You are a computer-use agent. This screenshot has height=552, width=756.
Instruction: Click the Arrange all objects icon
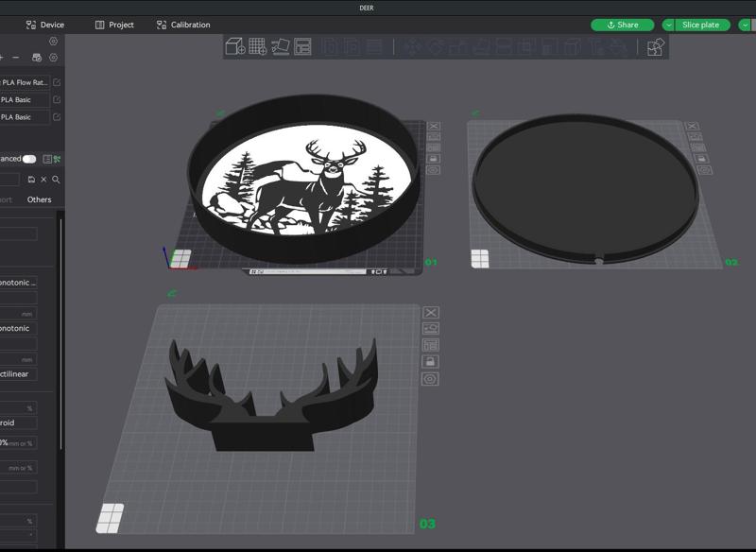tap(302, 46)
